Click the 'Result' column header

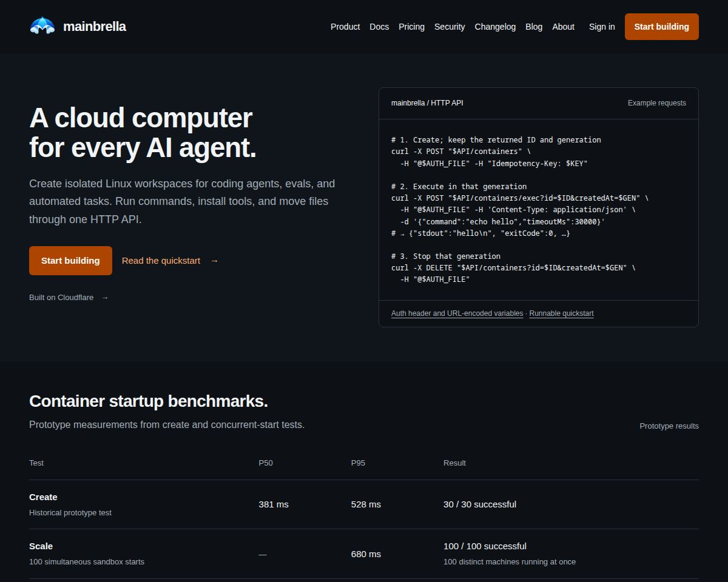tap(454, 463)
